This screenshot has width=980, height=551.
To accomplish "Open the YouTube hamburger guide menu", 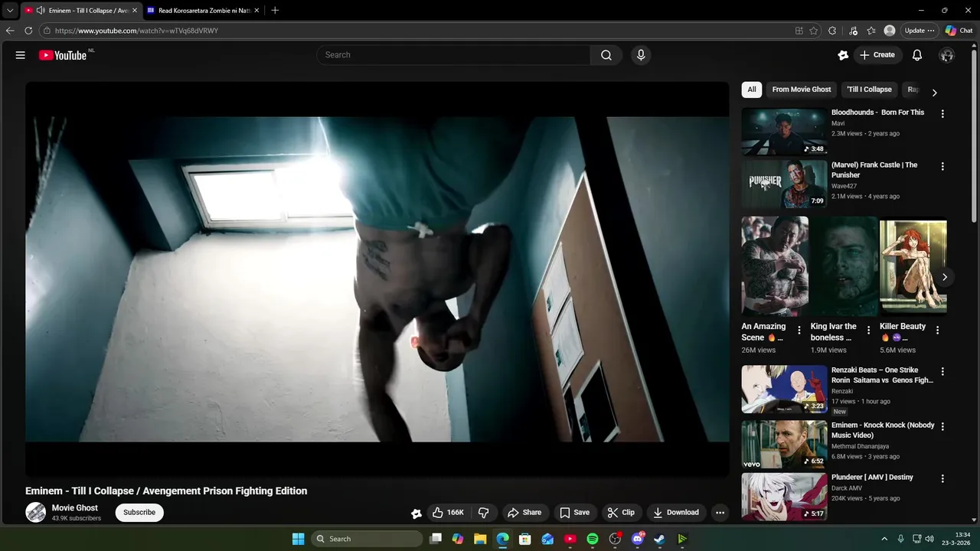I will 21,55.
